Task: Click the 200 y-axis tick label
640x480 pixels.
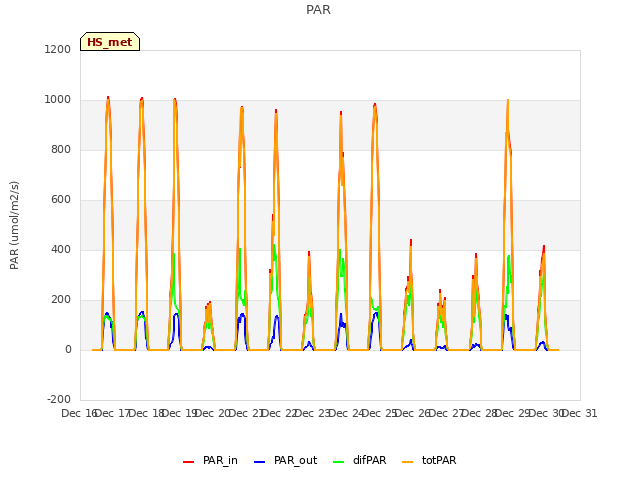Action: click(x=61, y=300)
